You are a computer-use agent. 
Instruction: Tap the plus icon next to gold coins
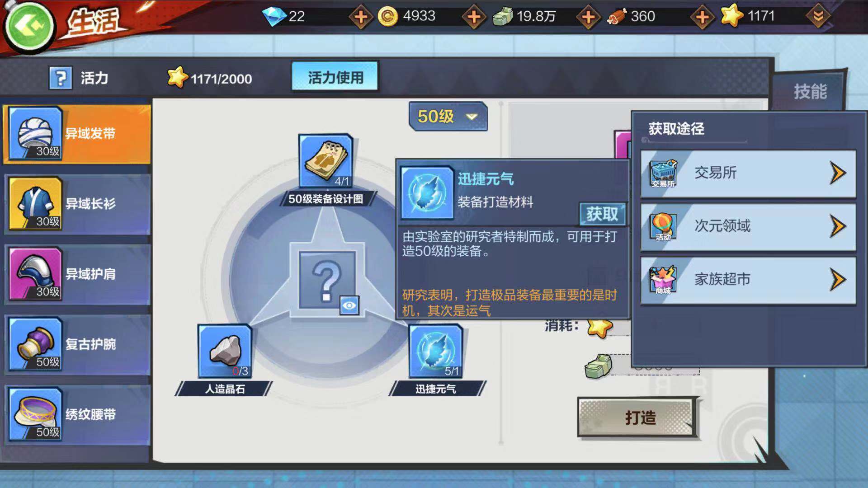[x=473, y=17]
